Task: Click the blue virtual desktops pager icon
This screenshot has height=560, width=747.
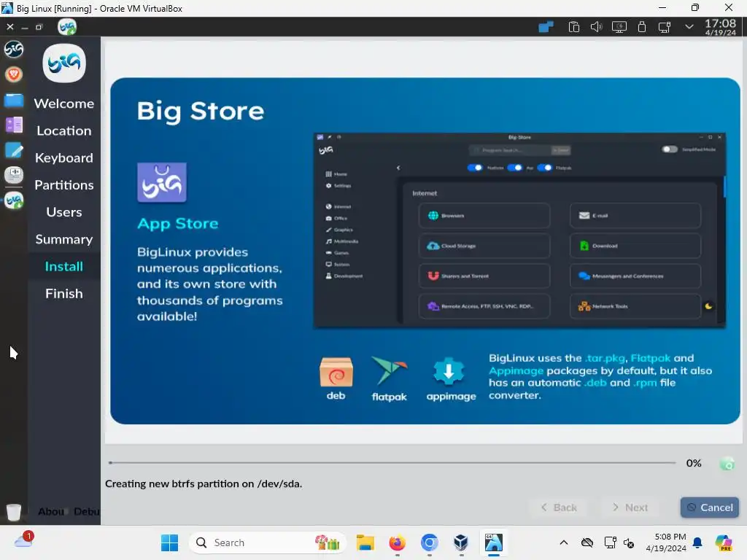Action: pos(546,27)
